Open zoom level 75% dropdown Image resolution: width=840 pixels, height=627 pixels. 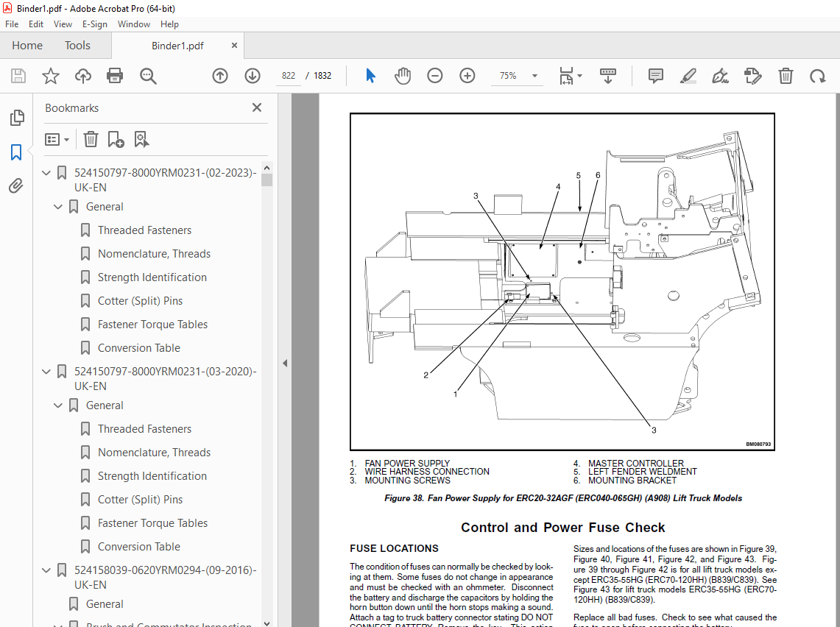point(534,76)
